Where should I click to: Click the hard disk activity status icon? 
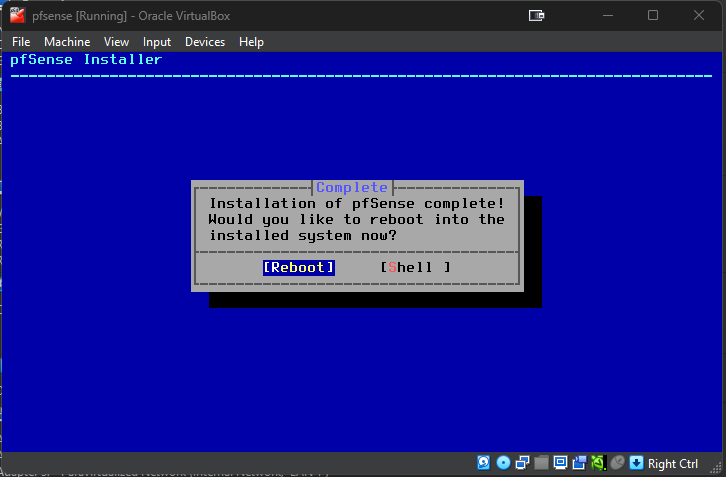[483, 463]
